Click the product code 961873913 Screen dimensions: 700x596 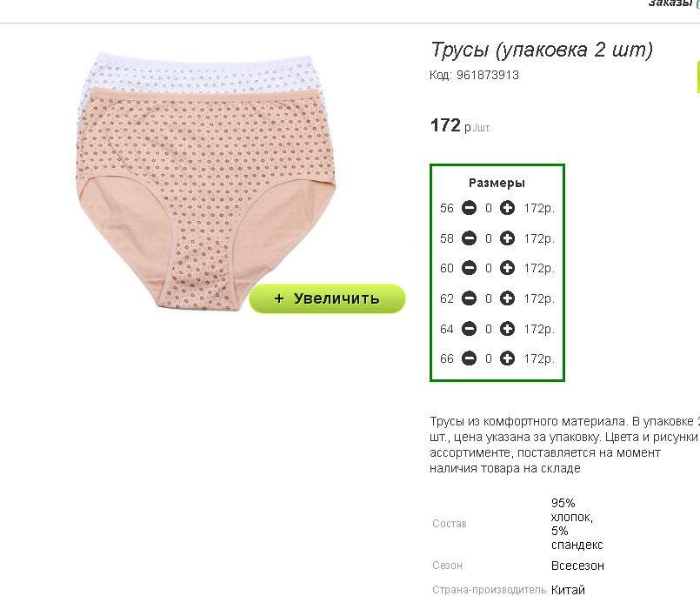pyautogui.click(x=488, y=75)
